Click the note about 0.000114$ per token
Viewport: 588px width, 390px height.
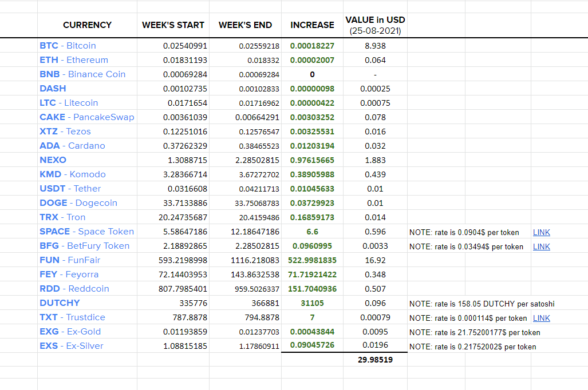pos(468,318)
